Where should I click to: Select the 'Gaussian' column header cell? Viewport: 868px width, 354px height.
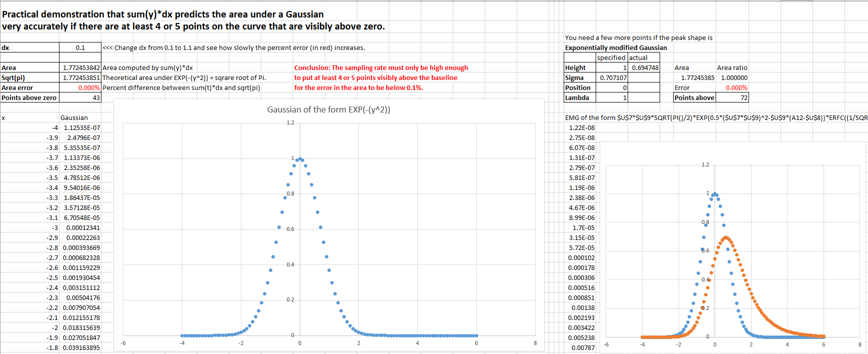[x=80, y=117]
